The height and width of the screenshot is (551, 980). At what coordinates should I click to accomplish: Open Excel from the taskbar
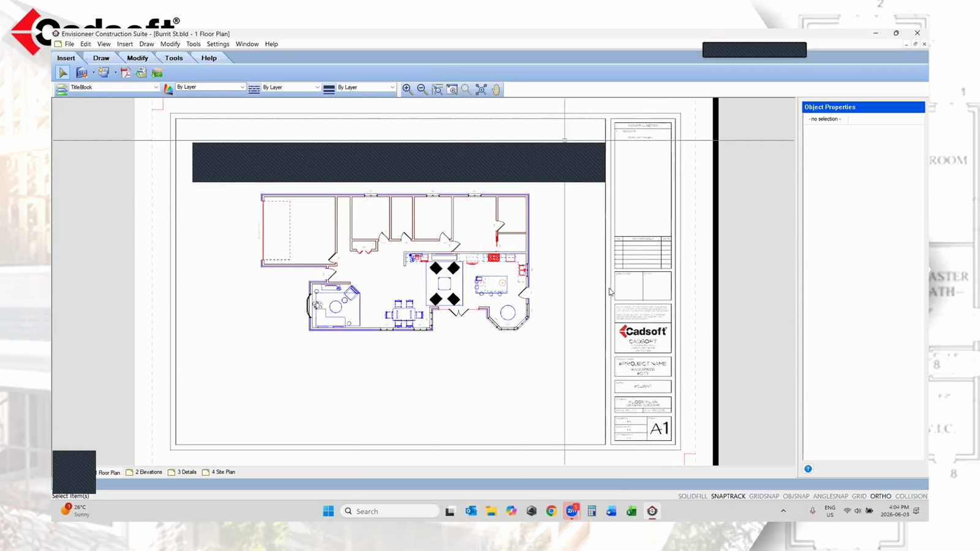click(x=631, y=511)
